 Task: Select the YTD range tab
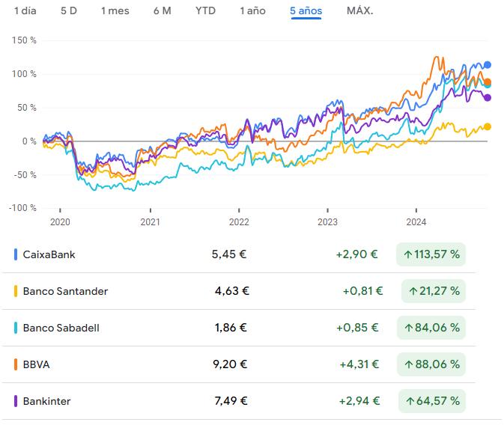coord(205,10)
